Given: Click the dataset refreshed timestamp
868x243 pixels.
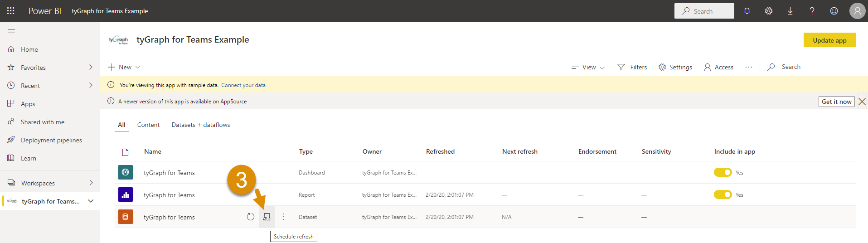Looking at the screenshot, I should pyautogui.click(x=450, y=217).
